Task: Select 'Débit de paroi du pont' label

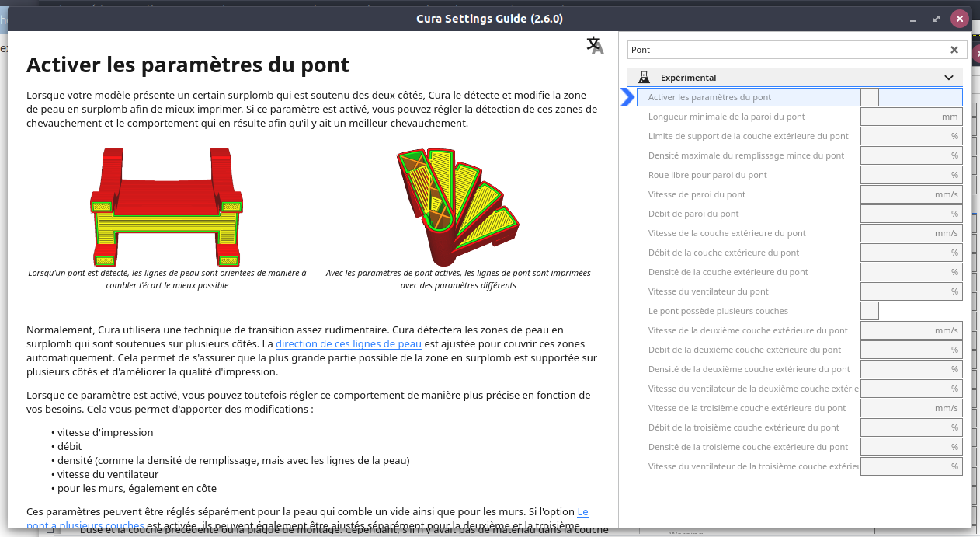Action: tap(693, 214)
